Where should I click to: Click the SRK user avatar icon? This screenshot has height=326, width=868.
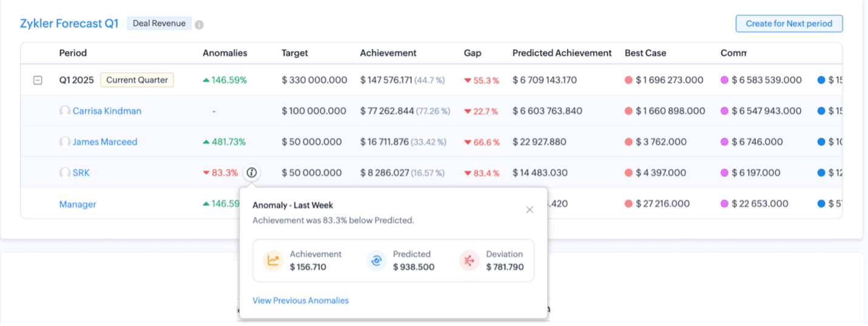pyautogui.click(x=64, y=173)
